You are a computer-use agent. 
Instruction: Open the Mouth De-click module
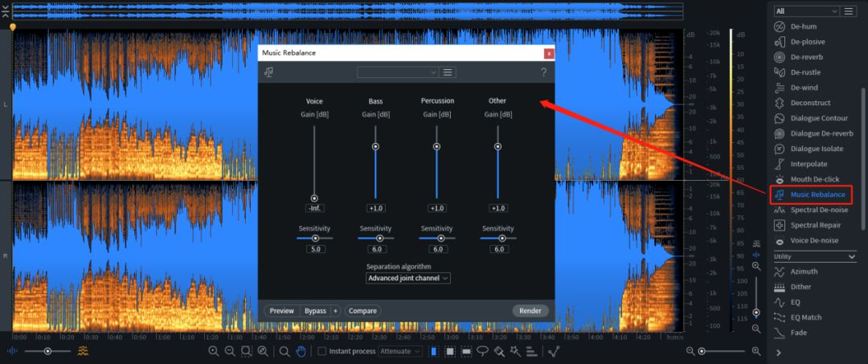[814, 179]
